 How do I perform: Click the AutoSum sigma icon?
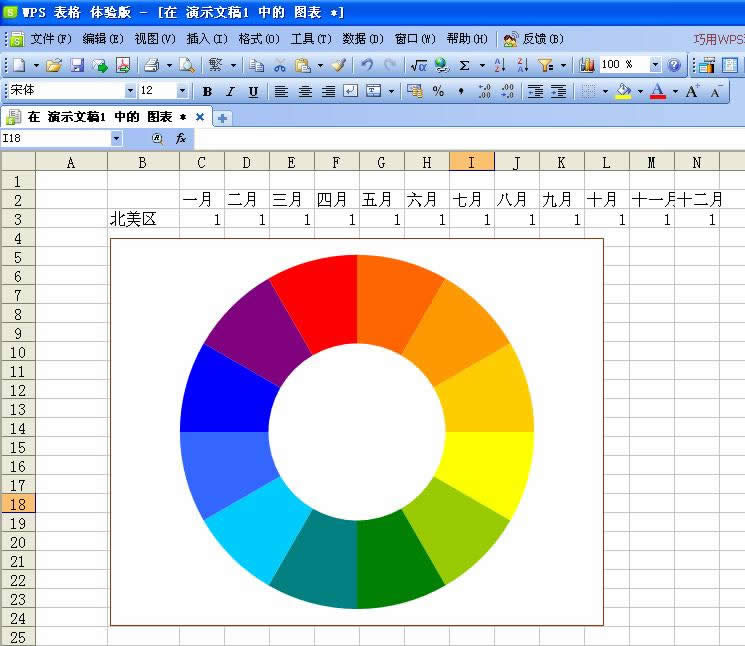click(465, 65)
